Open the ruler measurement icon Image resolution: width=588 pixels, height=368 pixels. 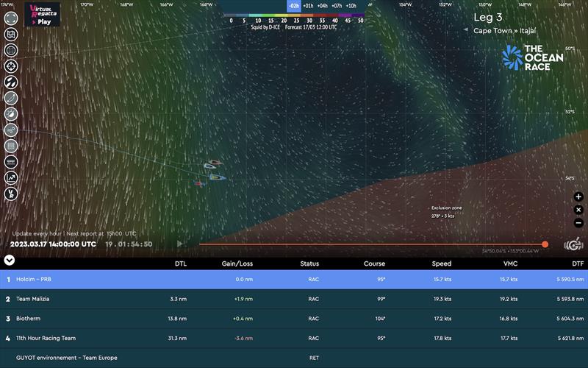(11, 162)
